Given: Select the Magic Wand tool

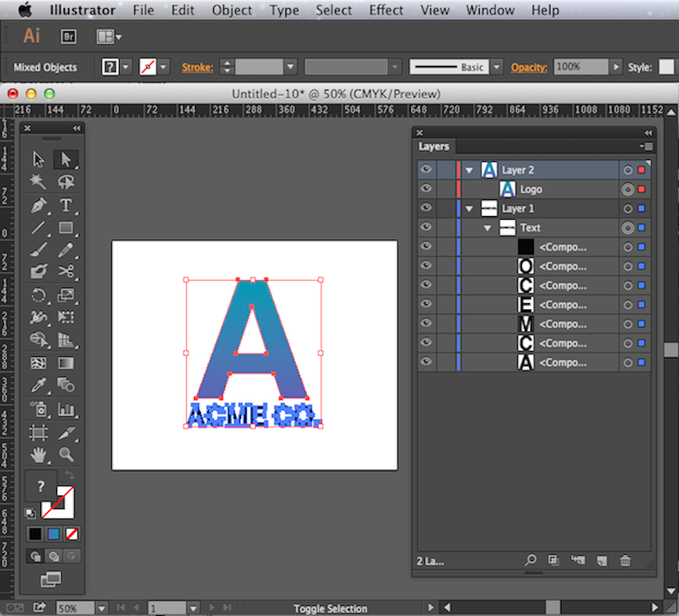Looking at the screenshot, I should point(39,182).
